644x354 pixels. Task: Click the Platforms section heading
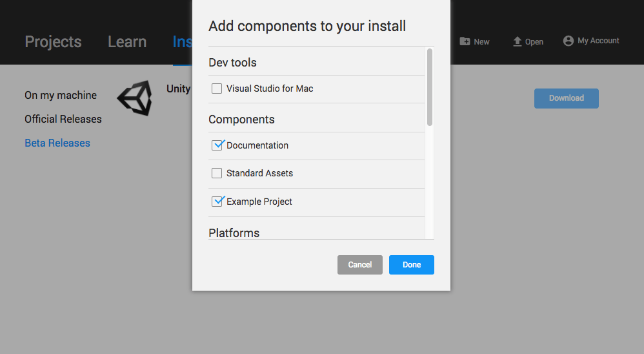point(234,233)
